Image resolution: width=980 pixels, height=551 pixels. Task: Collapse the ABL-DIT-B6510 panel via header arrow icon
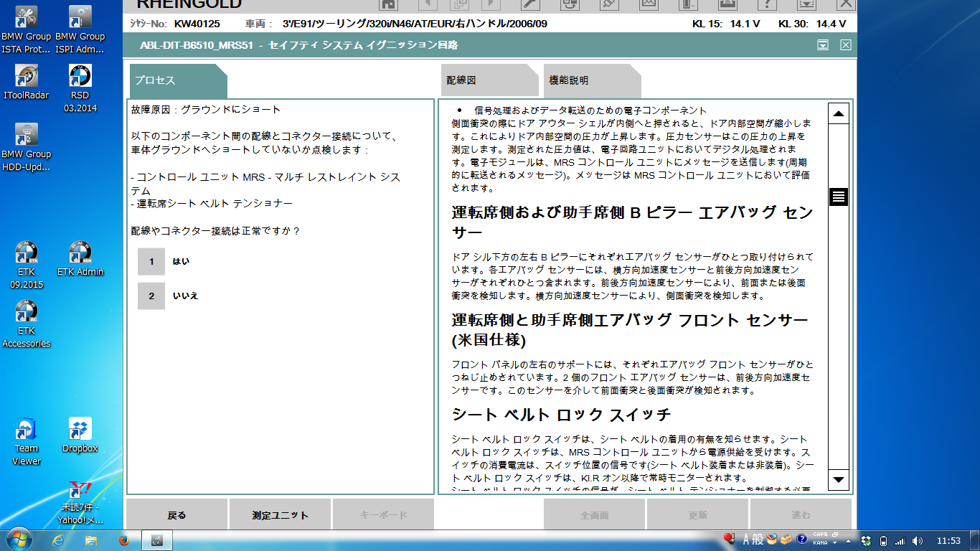(823, 45)
